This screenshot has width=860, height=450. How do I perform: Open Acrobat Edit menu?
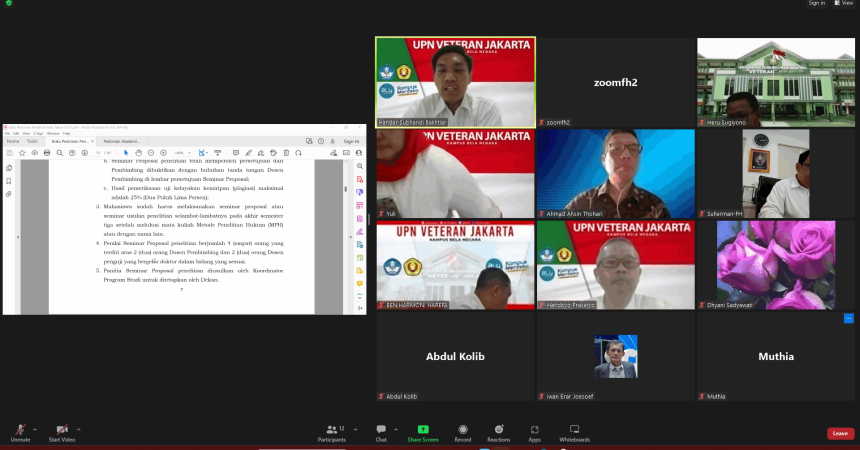pyautogui.click(x=16, y=133)
